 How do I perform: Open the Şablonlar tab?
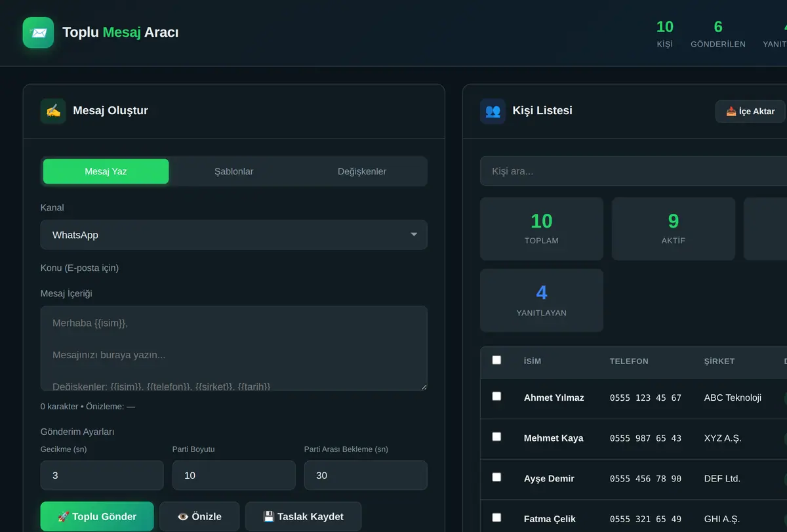233,171
